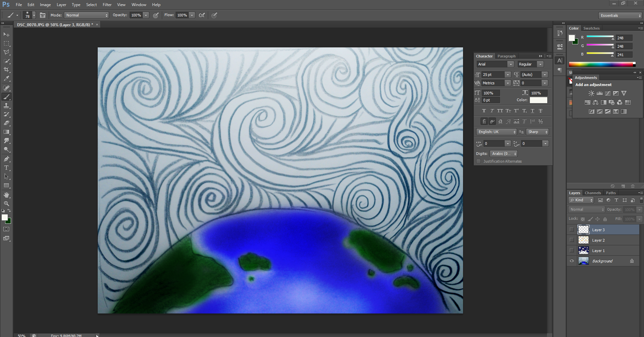Image resolution: width=644 pixels, height=337 pixels.
Task: Click the foreground color swatch in toolbox
Action: 5,217
